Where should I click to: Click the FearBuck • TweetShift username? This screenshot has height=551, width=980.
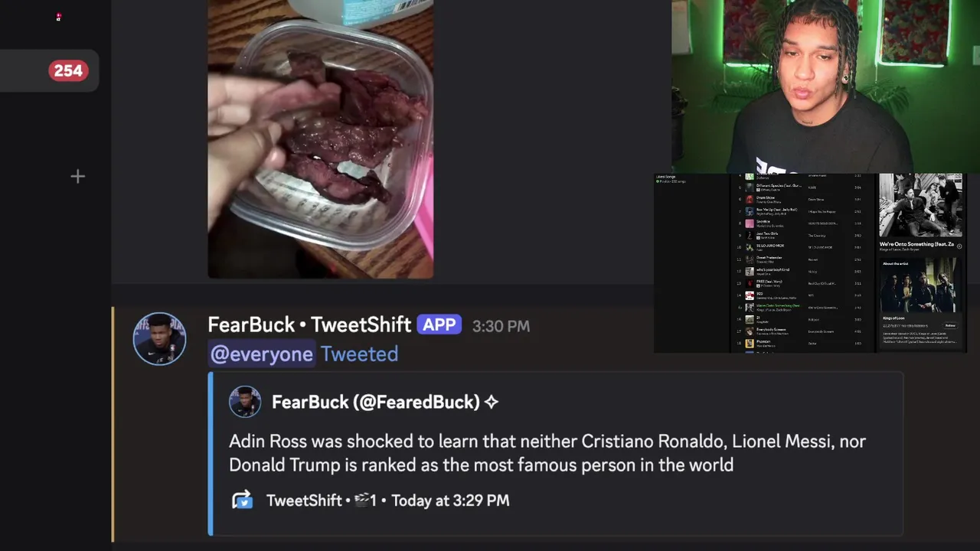tap(309, 324)
